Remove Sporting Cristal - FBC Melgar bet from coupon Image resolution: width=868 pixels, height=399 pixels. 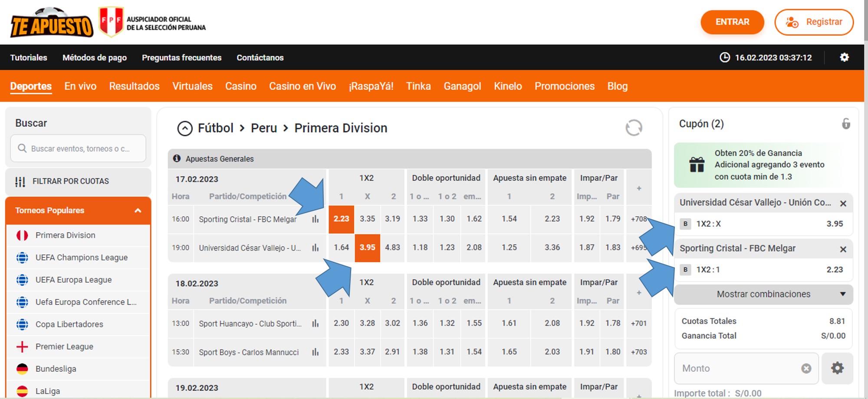coord(843,249)
